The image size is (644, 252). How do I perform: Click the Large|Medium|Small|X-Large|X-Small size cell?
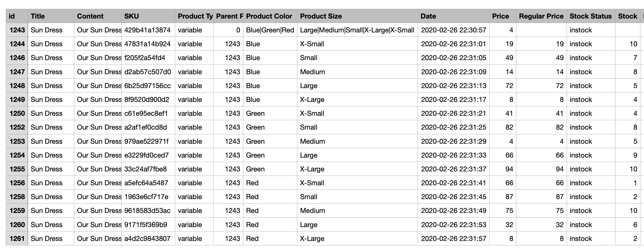tap(357, 30)
